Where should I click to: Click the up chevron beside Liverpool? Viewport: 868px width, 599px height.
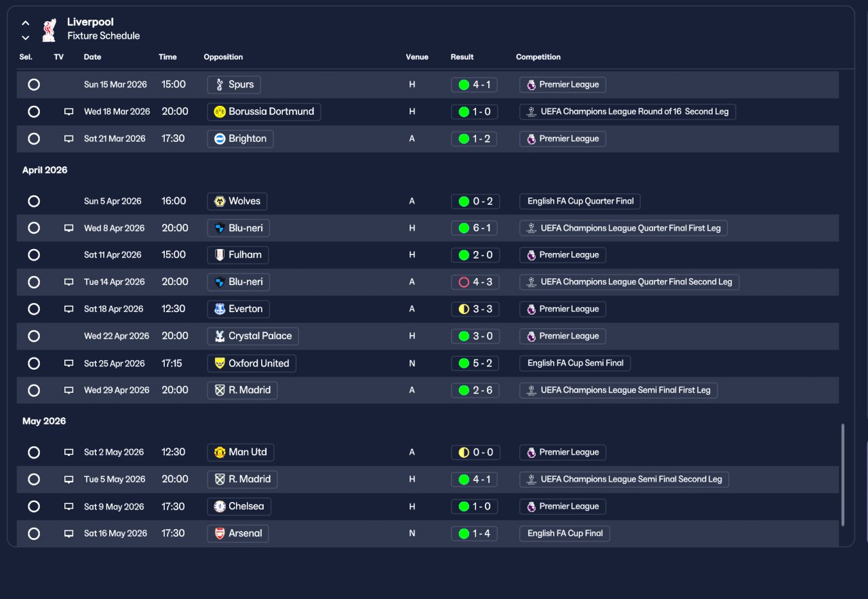[x=26, y=23]
